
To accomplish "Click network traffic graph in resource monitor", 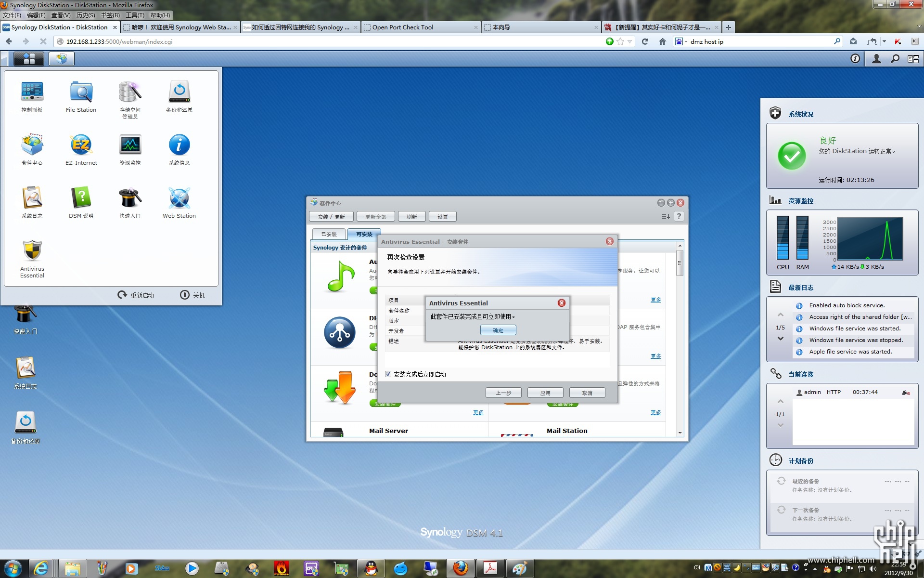I will click(x=870, y=238).
